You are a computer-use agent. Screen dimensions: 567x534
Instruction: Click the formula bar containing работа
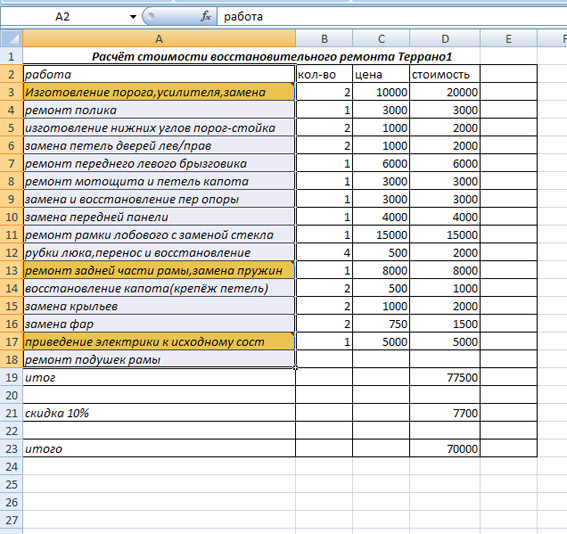coord(392,17)
